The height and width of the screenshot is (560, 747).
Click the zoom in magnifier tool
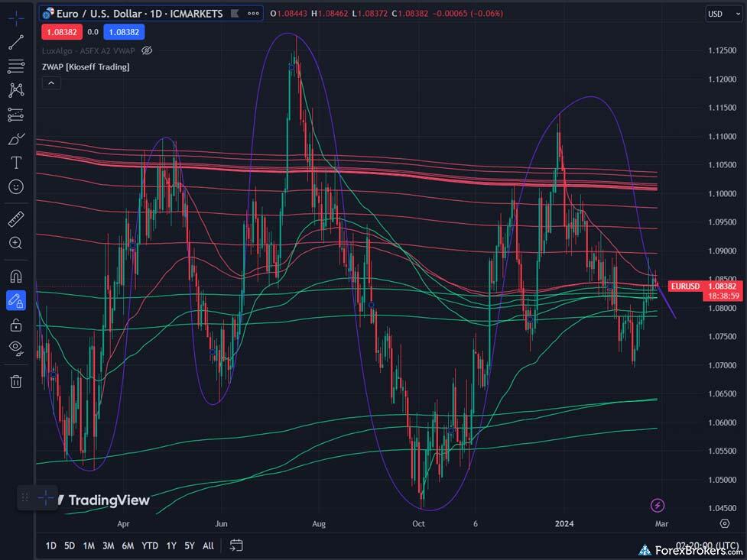click(x=15, y=243)
